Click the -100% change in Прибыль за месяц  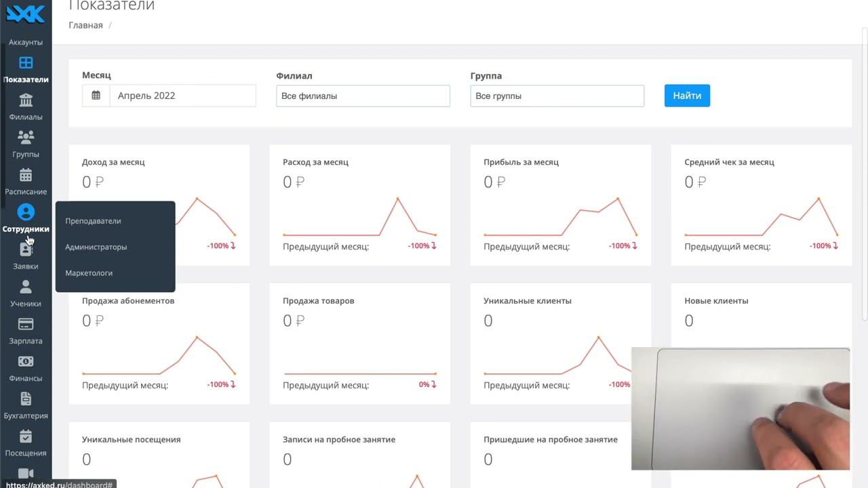coord(623,245)
